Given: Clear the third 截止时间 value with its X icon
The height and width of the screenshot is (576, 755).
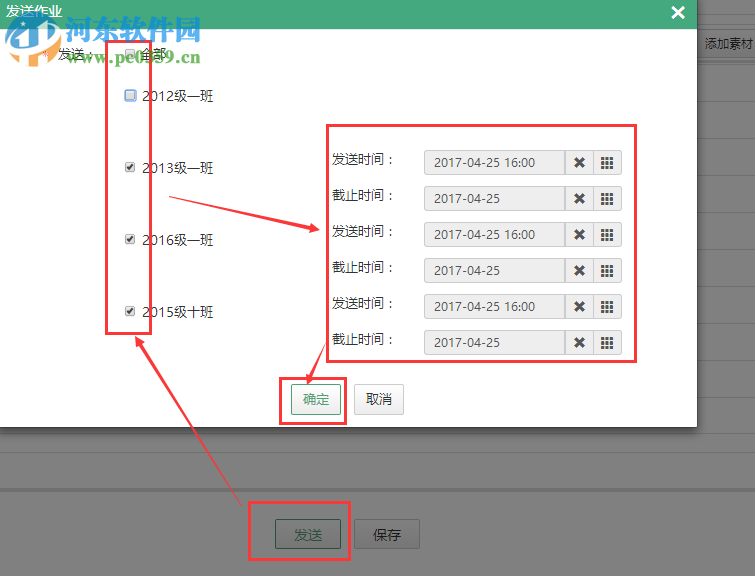Looking at the screenshot, I should coord(579,342).
